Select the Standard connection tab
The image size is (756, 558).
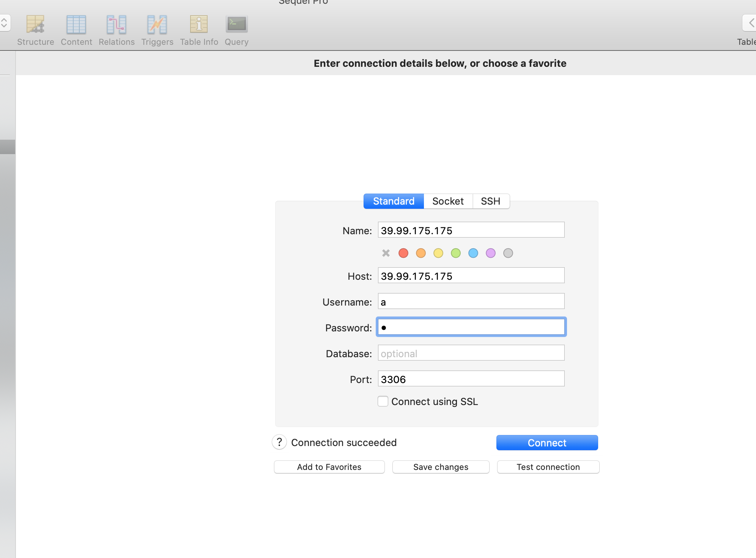(394, 201)
